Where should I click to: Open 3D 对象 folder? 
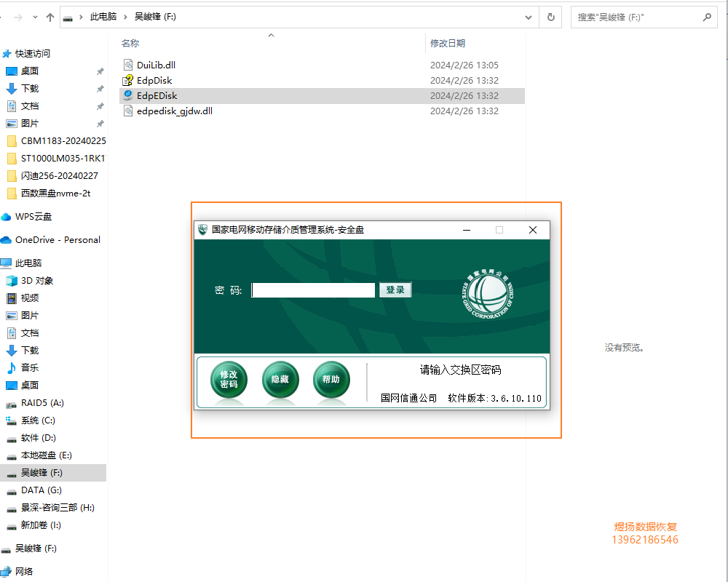point(37,281)
